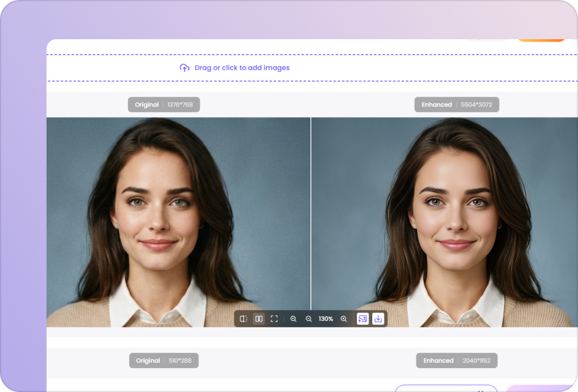Select the side-by-side view icon
The image size is (578, 392).
click(259, 318)
